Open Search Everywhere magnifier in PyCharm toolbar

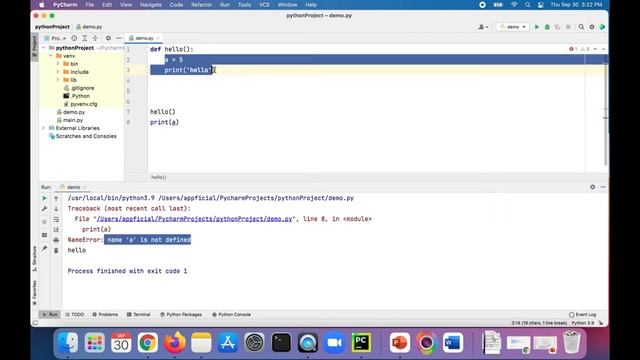[x=581, y=27]
